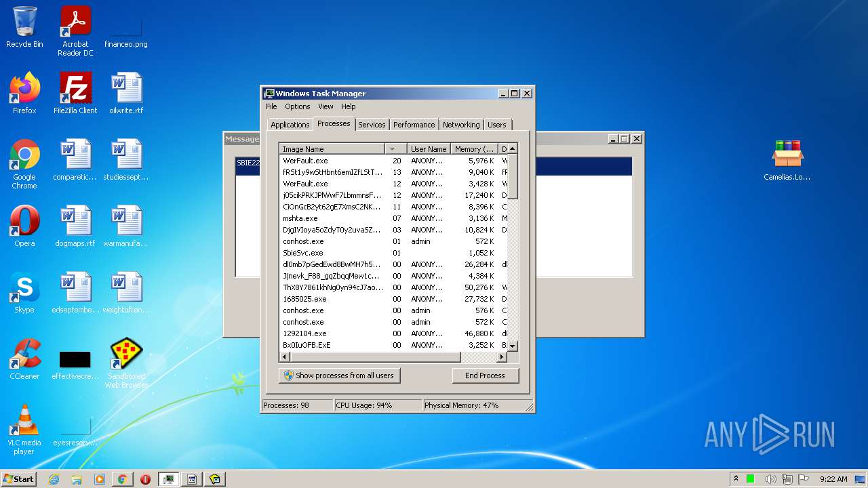Click horizontal scrollbar left arrow

(x=285, y=357)
